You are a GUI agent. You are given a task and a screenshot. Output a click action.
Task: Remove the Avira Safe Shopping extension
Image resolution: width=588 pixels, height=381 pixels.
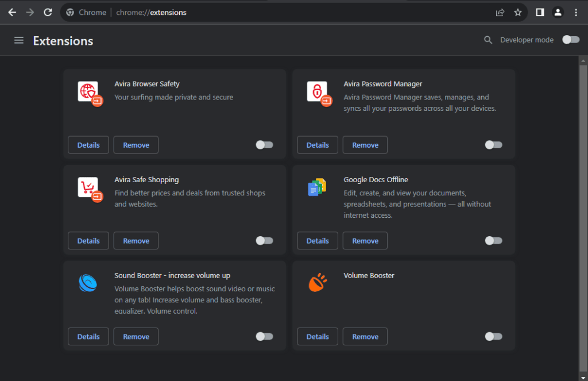(x=136, y=240)
